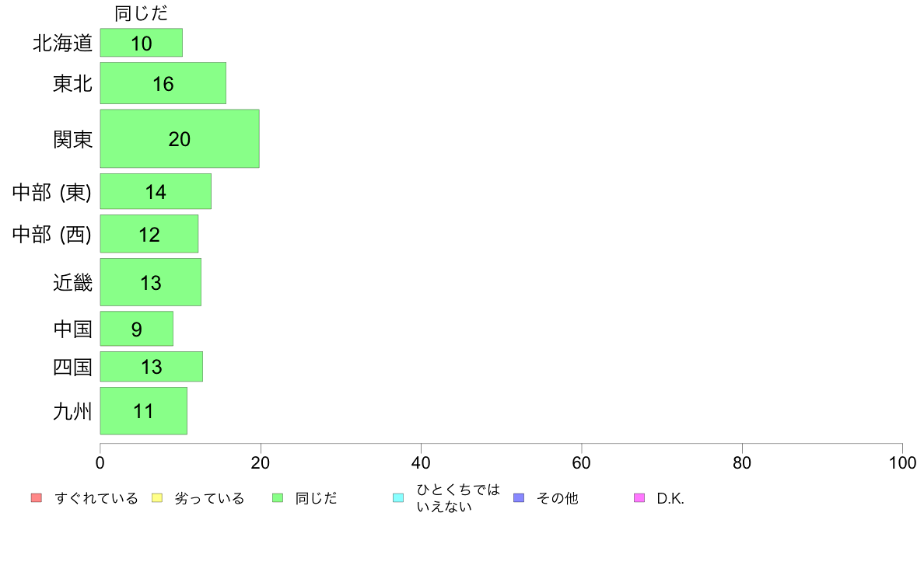Screen dimensions: 924x572
Task: Select the 九州 bar showing 11
Action: (x=144, y=411)
